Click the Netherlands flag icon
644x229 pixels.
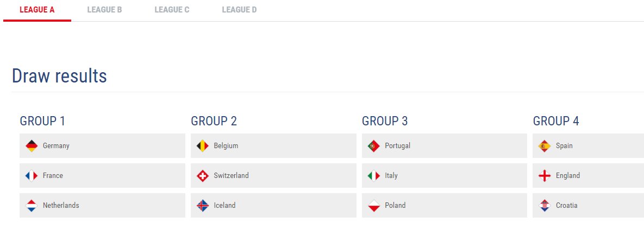pos(32,205)
